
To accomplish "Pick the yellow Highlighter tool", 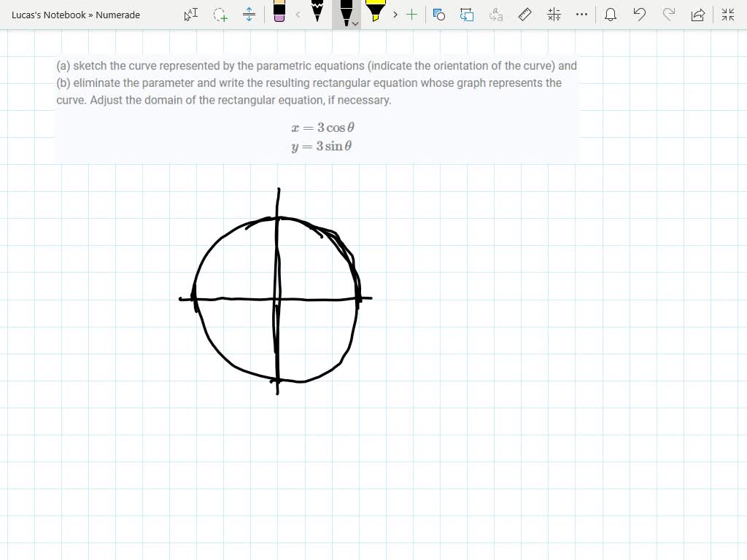I will tap(375, 13).
